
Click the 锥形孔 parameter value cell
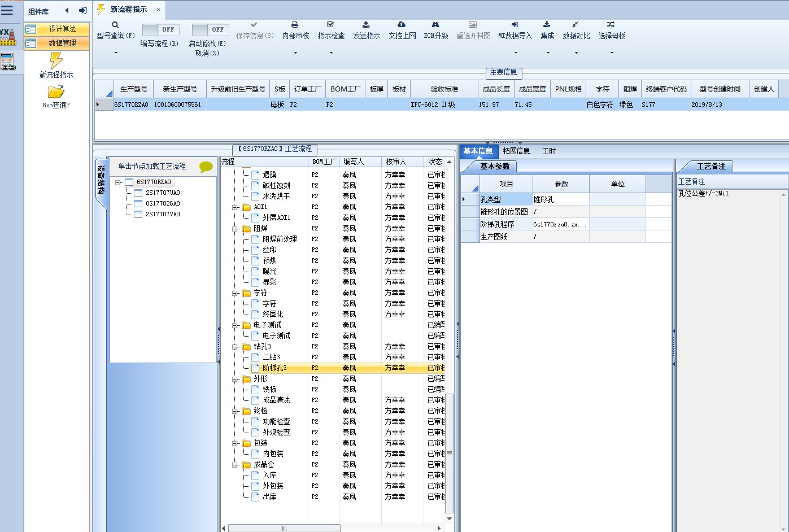(x=561, y=199)
